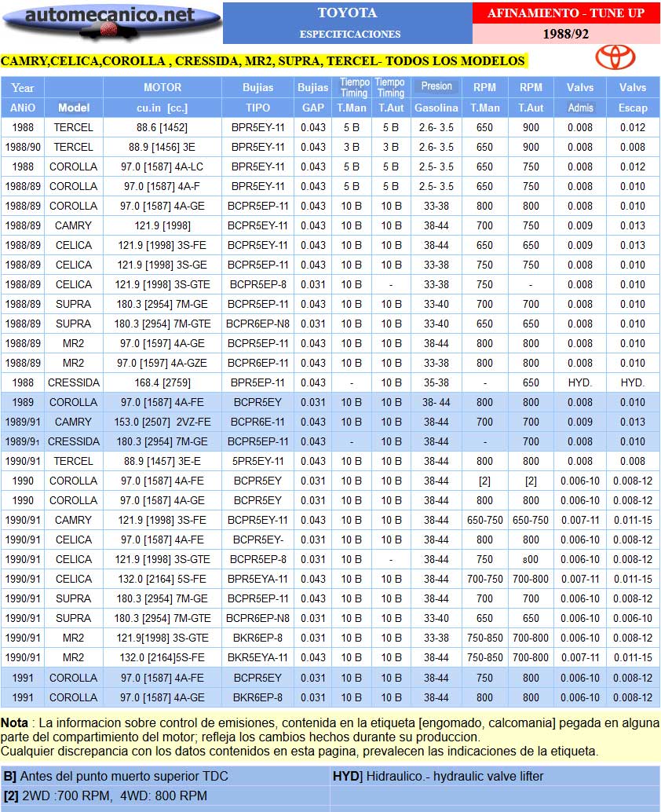
Task: Click engine cell 132.0 [2164]5S-FE for MR2
Action: (x=163, y=657)
